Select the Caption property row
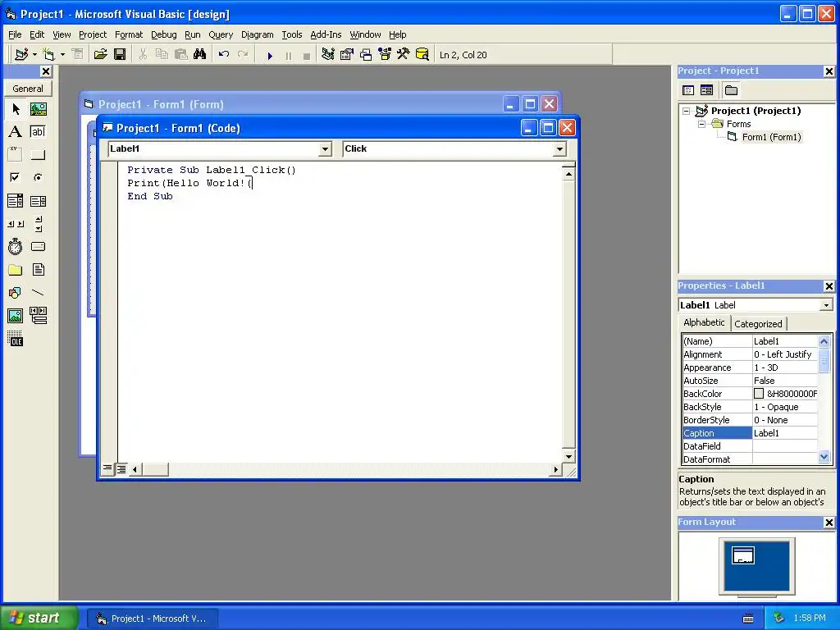Viewport: 840px width, 630px height. pyautogui.click(x=750, y=433)
